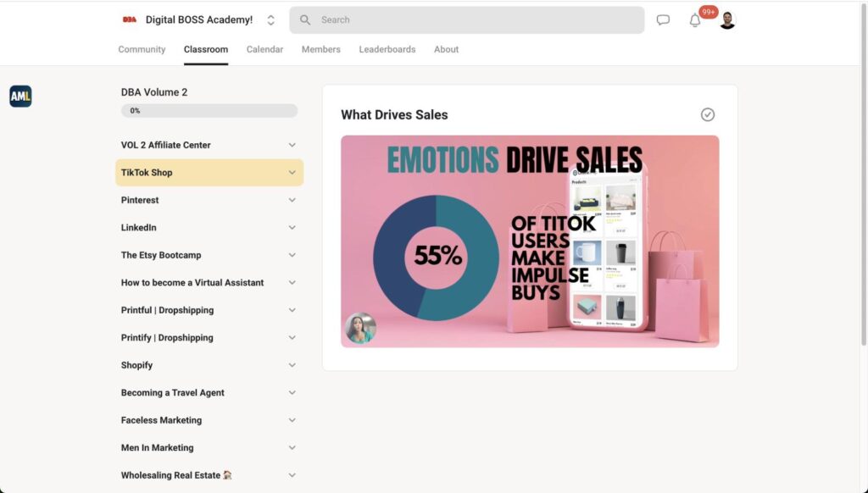
Task: Open the Shopify section
Action: [209, 365]
